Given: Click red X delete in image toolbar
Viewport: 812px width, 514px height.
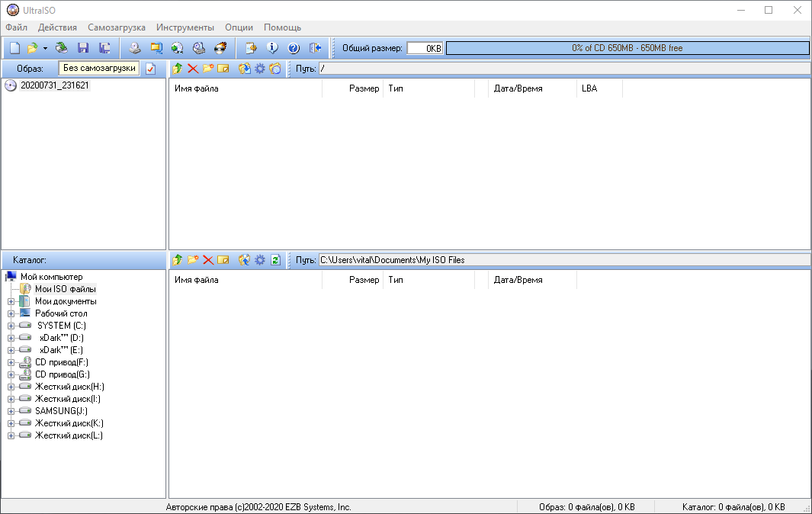Looking at the screenshot, I should point(193,69).
